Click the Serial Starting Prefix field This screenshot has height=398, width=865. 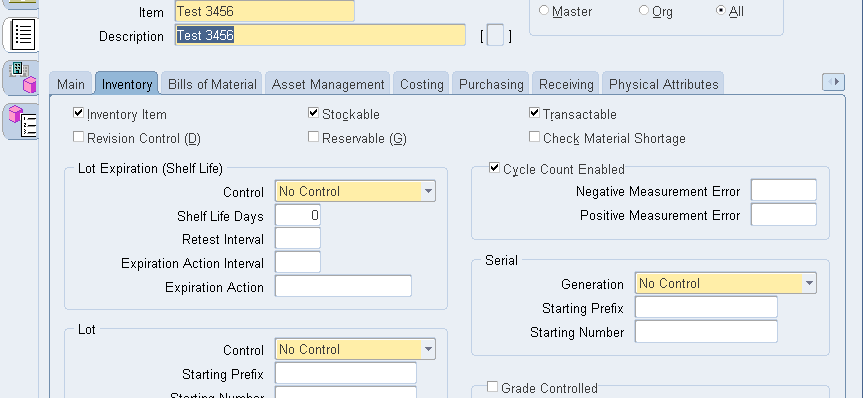click(706, 307)
